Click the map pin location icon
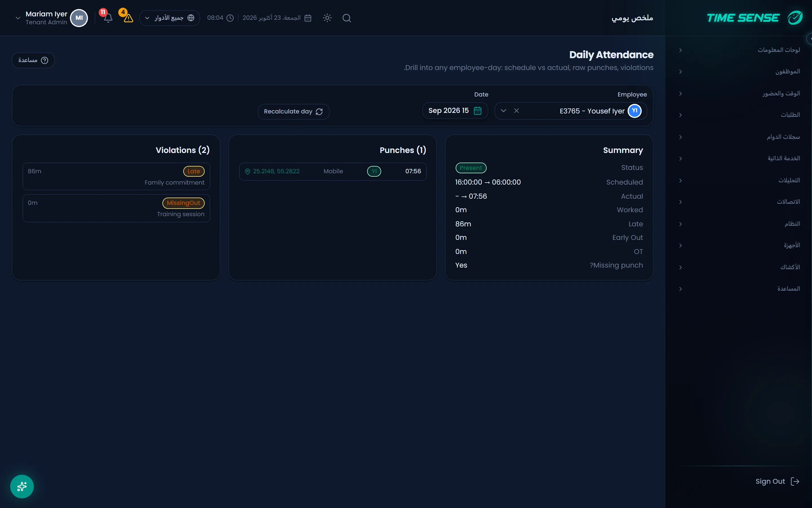812x508 pixels. pos(247,171)
